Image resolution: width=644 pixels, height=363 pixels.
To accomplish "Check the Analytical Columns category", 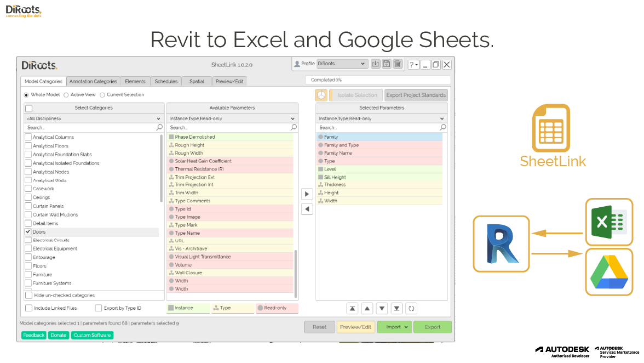I will [x=28, y=137].
